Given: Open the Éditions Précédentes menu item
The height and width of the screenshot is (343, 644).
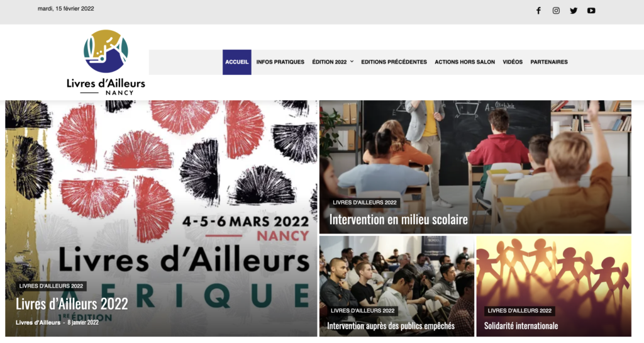Looking at the screenshot, I should point(394,62).
